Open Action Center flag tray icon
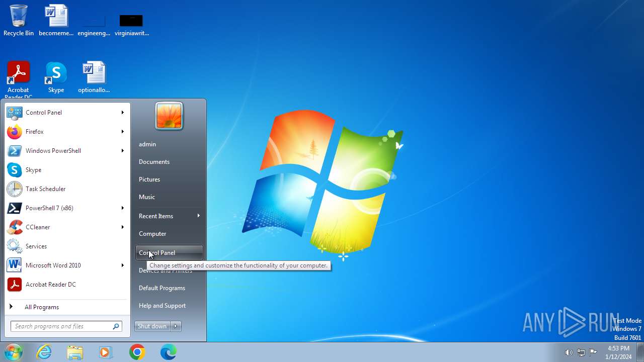 click(x=593, y=352)
